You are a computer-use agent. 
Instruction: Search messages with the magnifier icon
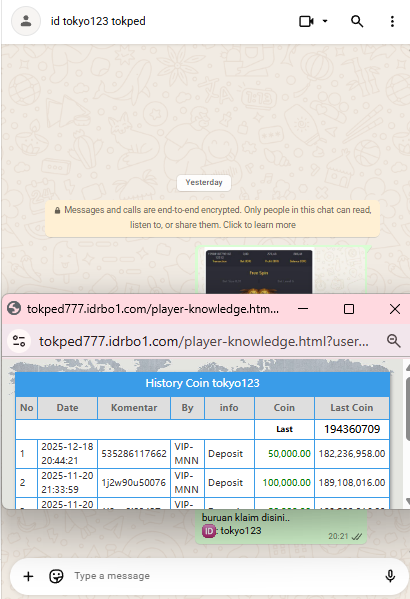[x=357, y=21]
